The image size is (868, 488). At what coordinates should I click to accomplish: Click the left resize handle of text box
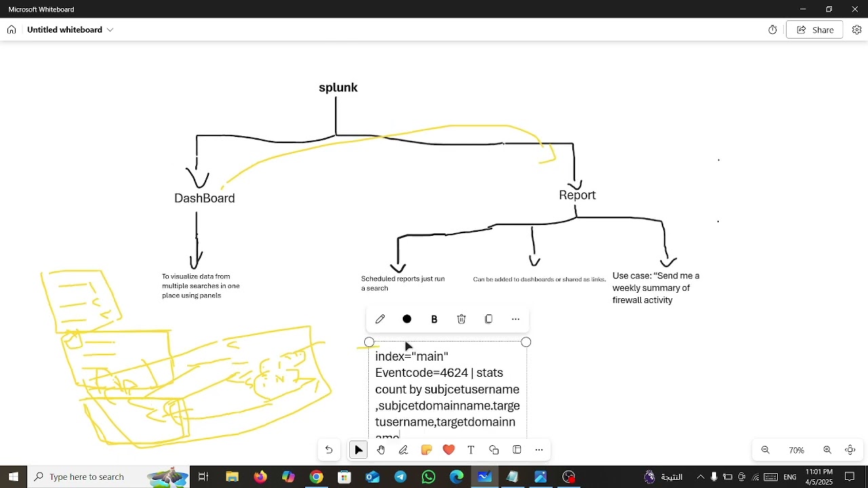point(369,342)
